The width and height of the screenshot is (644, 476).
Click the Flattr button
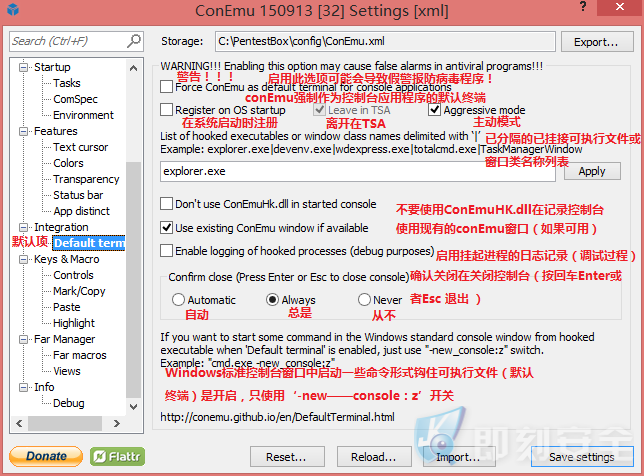click(117, 456)
